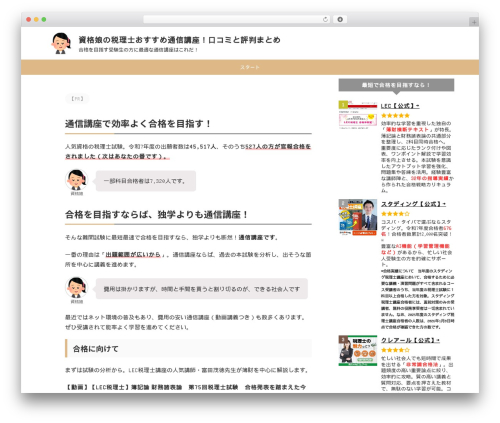Viewport: 500px width, 423px height.
Task: Click the star rating under LEC
Action: click(x=395, y=116)
